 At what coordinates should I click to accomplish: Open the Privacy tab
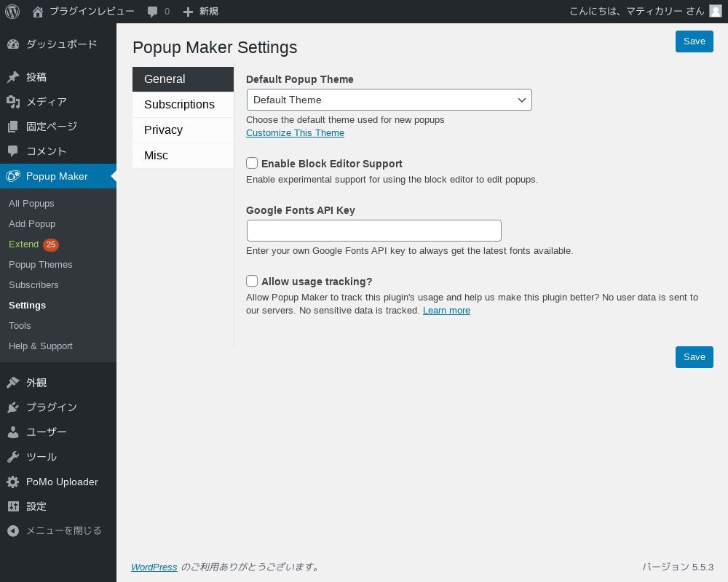point(183,130)
